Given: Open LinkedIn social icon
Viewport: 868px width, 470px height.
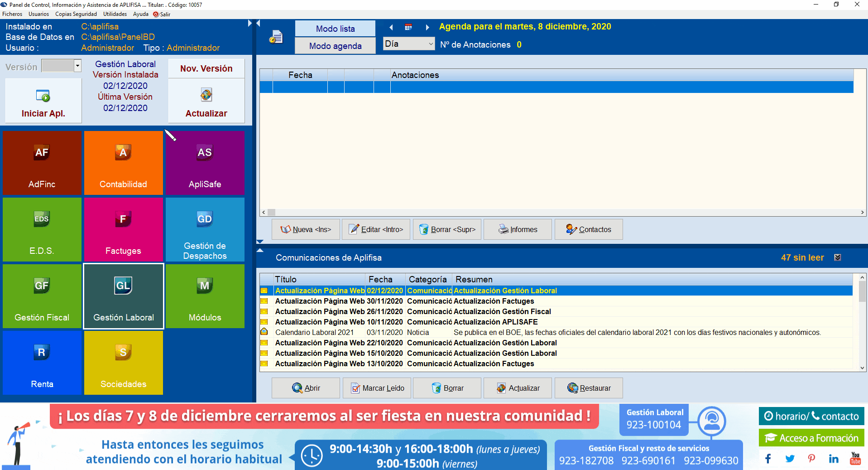Looking at the screenshot, I should [x=834, y=459].
